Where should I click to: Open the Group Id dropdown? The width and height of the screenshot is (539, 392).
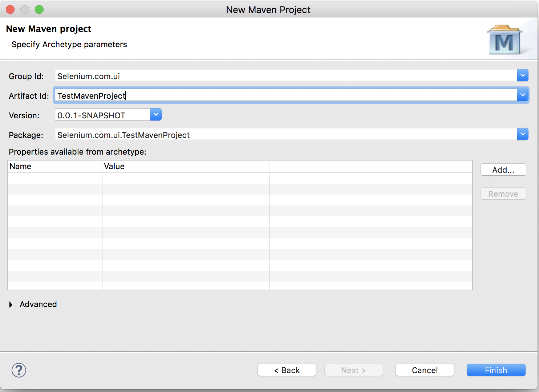pyautogui.click(x=523, y=75)
